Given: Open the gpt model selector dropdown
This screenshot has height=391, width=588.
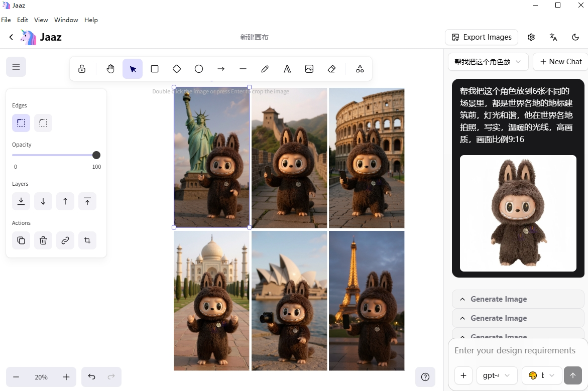Looking at the screenshot, I should [x=496, y=375].
